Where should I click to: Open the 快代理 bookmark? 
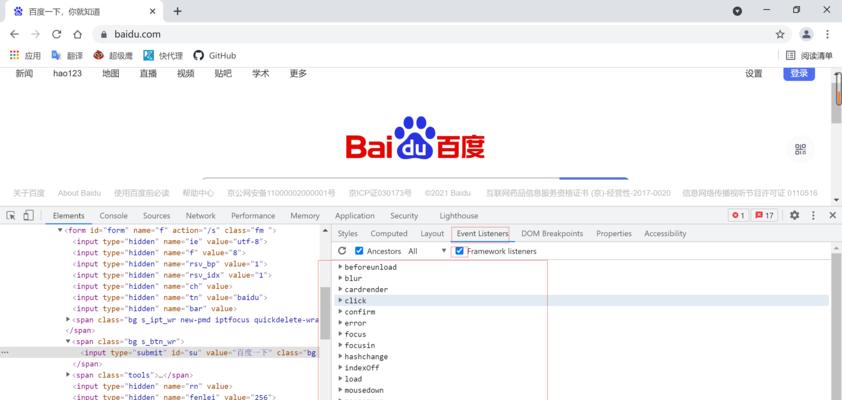click(163, 55)
